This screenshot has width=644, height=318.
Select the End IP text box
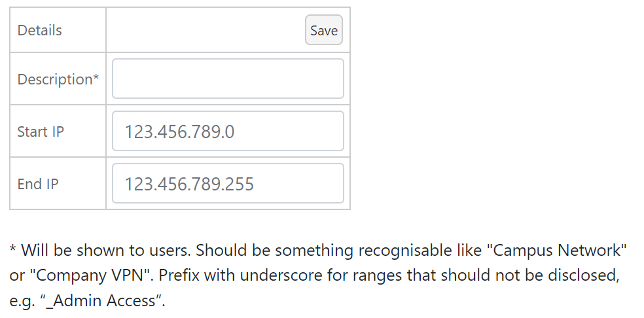[228, 183]
